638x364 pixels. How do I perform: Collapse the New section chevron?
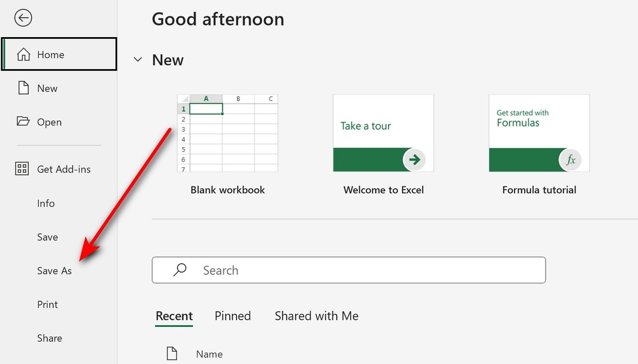point(138,60)
